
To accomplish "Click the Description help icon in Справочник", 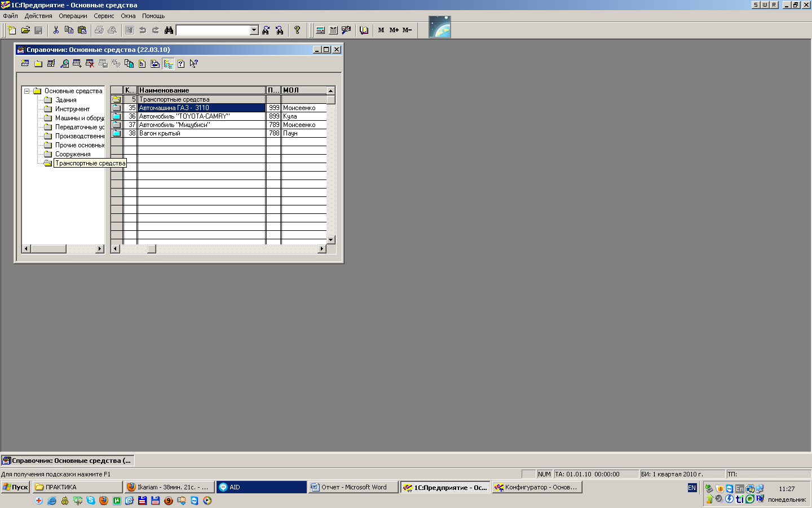I will pos(181,64).
